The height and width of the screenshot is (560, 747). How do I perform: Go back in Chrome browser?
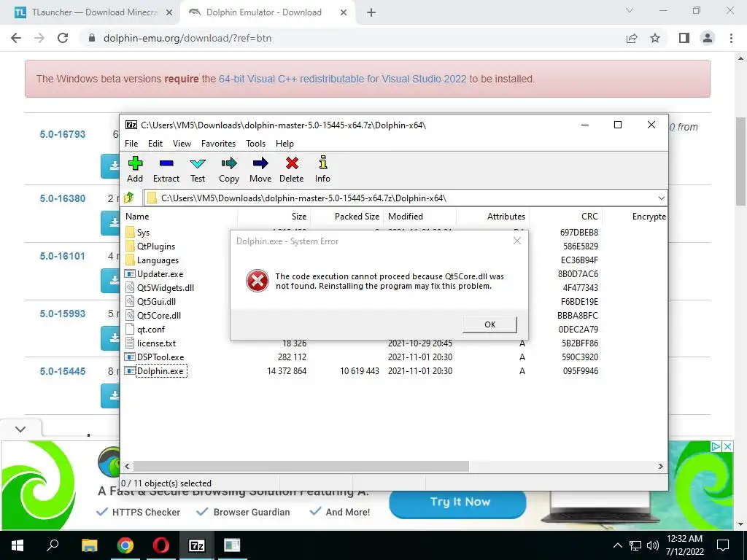coord(16,38)
